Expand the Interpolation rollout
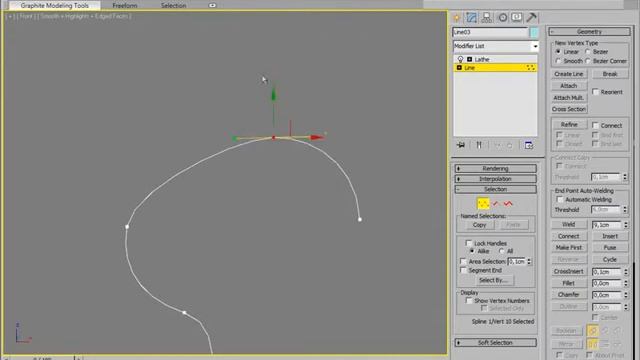This screenshot has height=360, width=640. click(496, 179)
